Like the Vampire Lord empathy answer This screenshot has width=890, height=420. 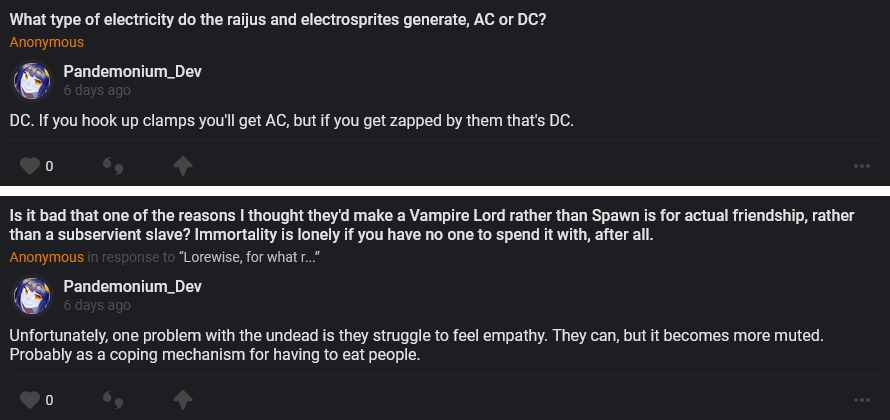[30, 400]
